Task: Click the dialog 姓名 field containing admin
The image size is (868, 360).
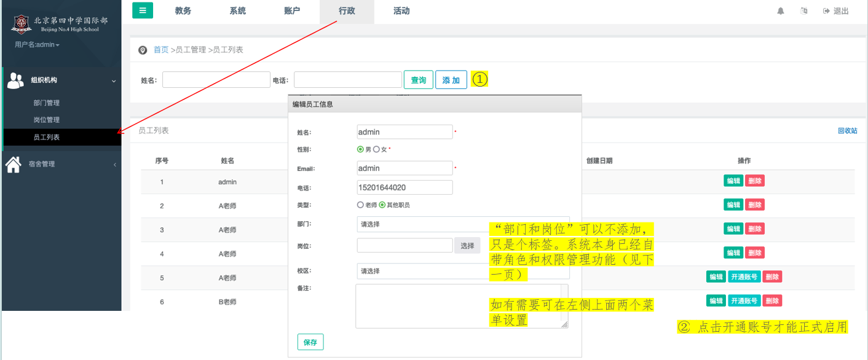Action: click(404, 132)
